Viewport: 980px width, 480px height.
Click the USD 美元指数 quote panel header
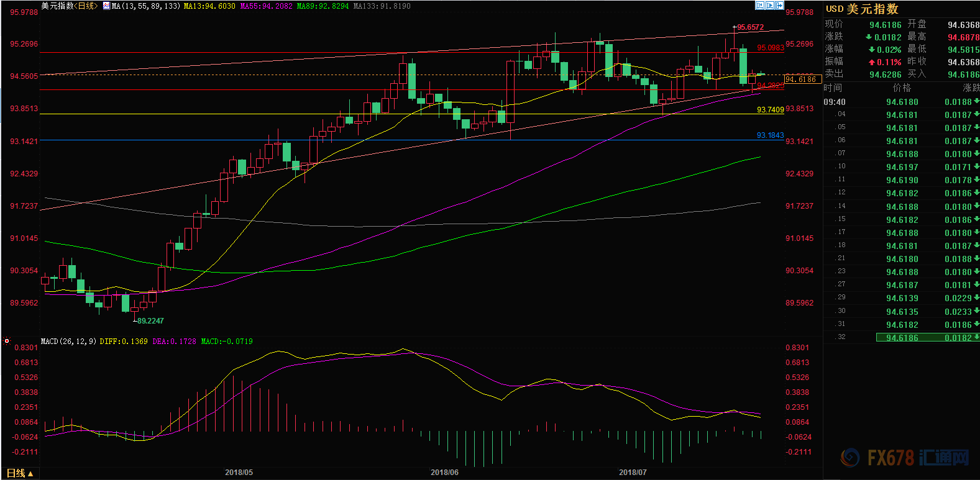pyautogui.click(x=862, y=9)
